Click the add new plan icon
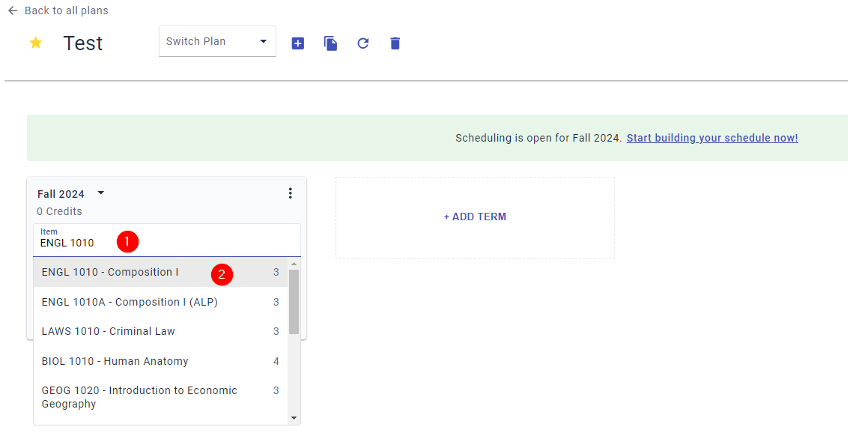The height and width of the screenshot is (439, 868). 297,43
